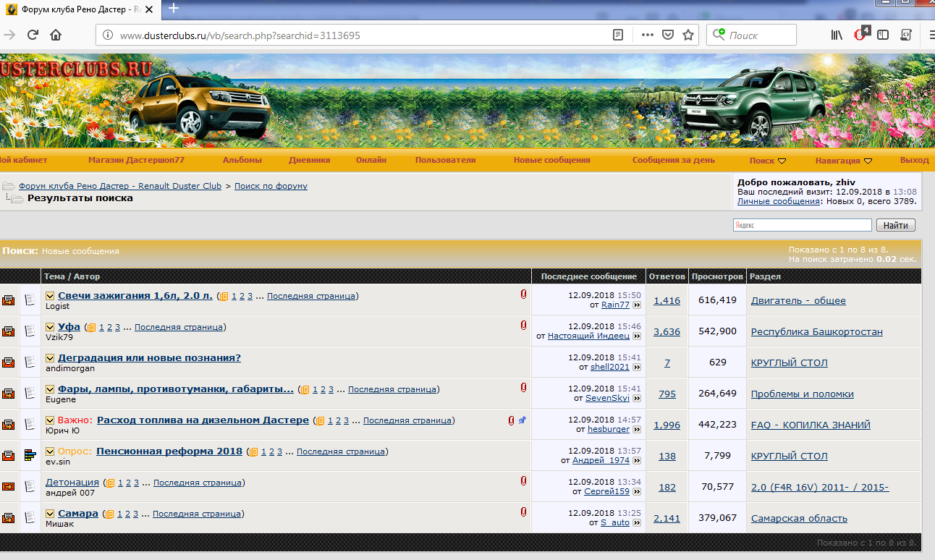Open the search engine dropdown in Поиск box
Viewport: 935px width, 560px height.
click(x=719, y=35)
